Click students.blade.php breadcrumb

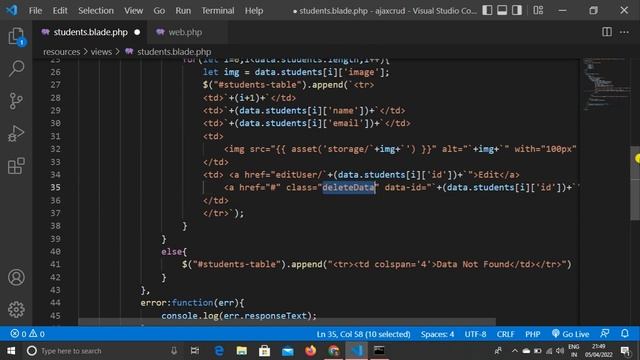(174, 52)
